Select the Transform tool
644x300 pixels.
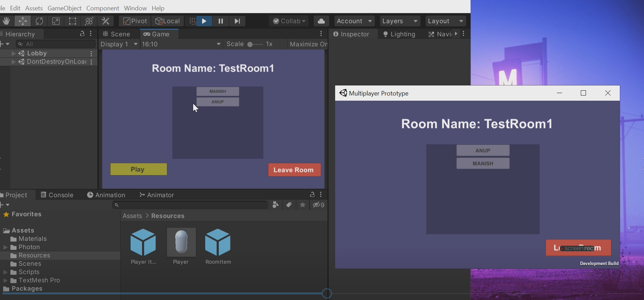pyautogui.click(x=89, y=21)
